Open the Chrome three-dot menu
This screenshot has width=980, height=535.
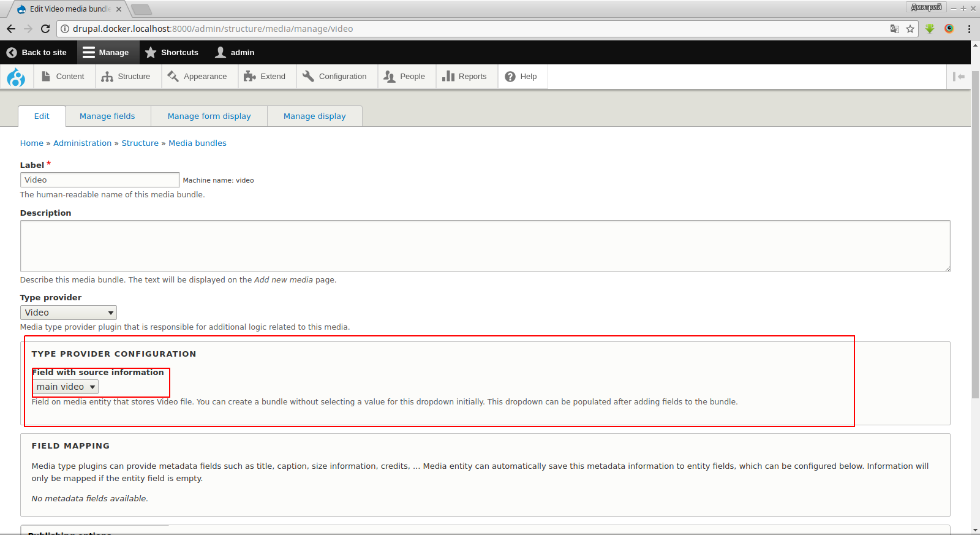(x=969, y=29)
